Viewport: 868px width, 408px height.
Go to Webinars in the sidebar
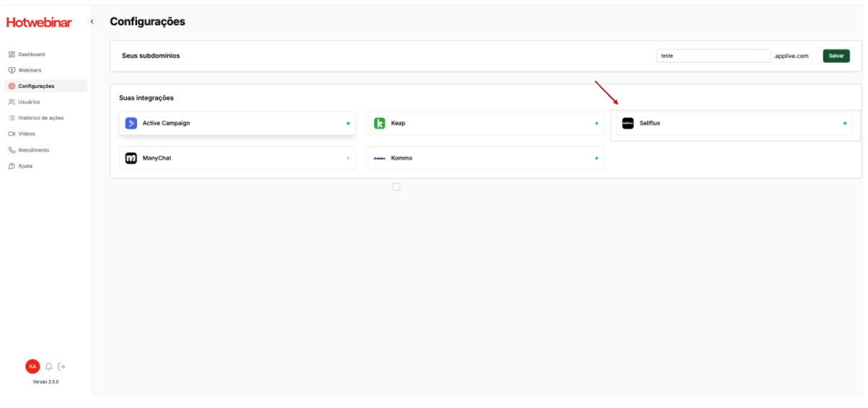(x=29, y=70)
